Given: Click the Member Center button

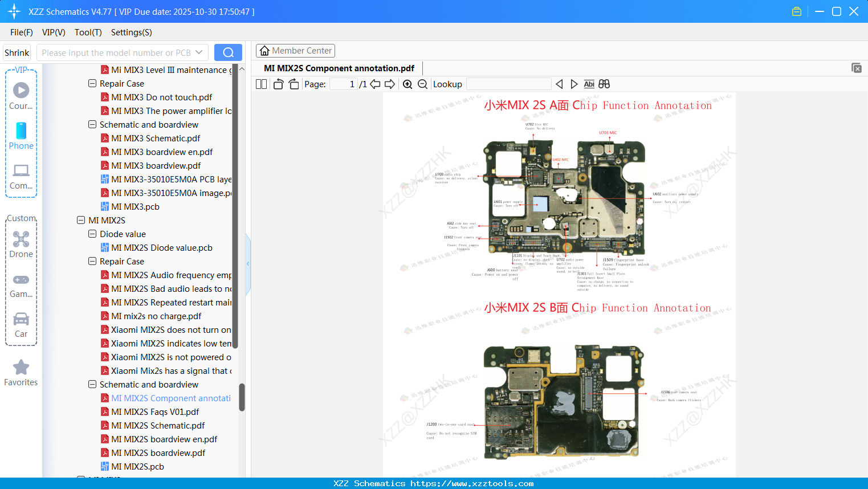Looking at the screenshot, I should 295,50.
